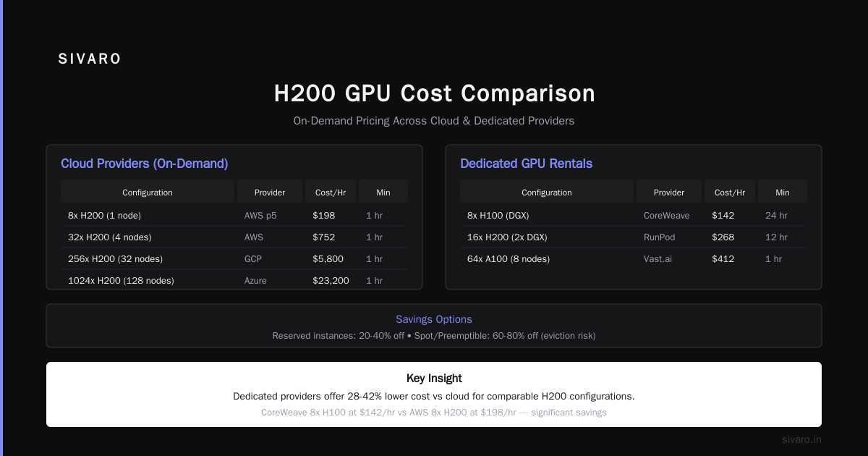
Task: Select the 32x H200 (4 nodes) row
Action: (x=234, y=237)
